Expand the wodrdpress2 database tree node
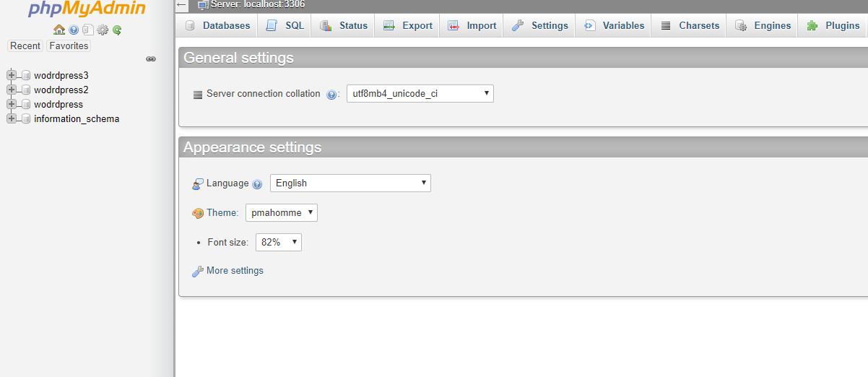Viewport: 868px width, 377px height. coord(11,90)
